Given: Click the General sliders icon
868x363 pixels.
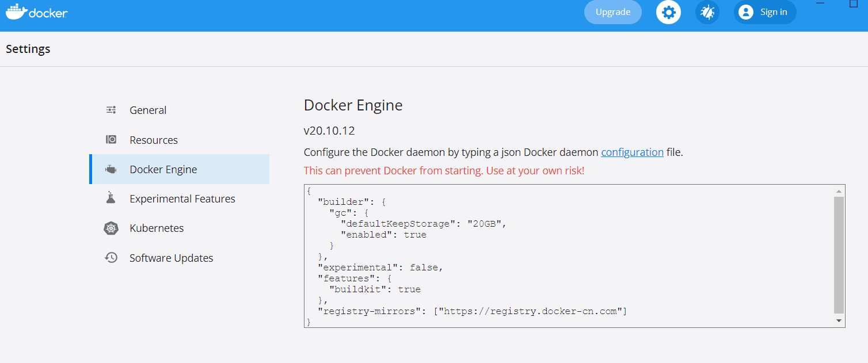Looking at the screenshot, I should coord(111,110).
